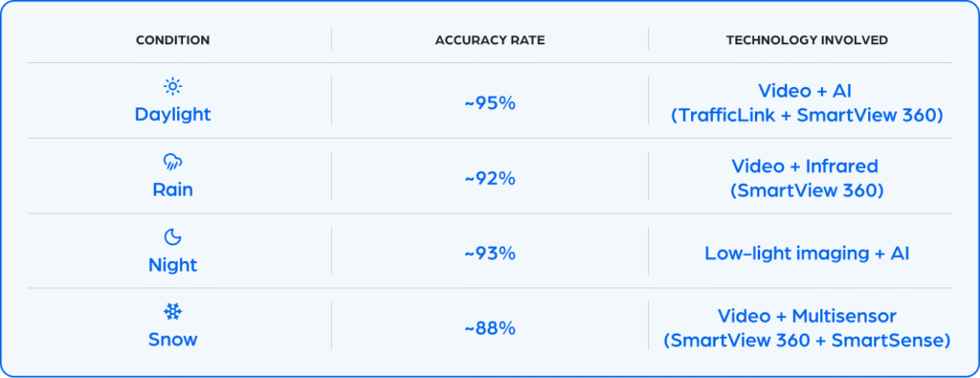Screen dimensions: 980x378
Task: Click the CONDITION column header
Action: coord(172,40)
